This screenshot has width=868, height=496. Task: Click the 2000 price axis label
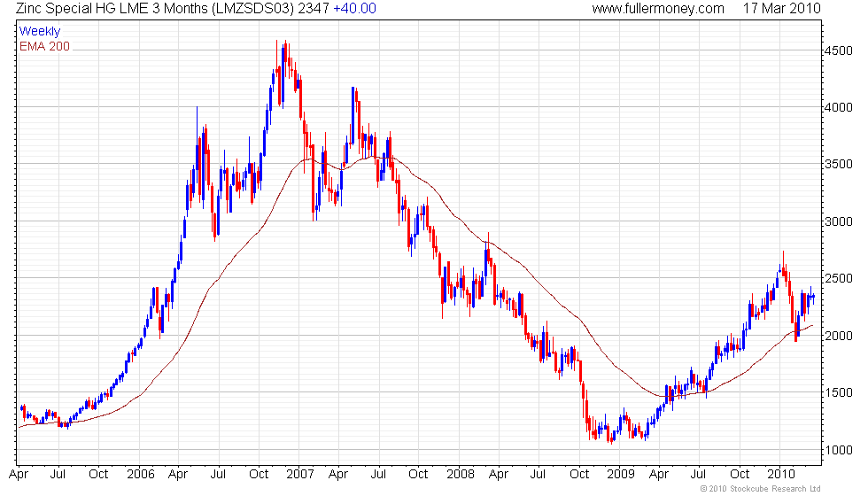coord(838,336)
